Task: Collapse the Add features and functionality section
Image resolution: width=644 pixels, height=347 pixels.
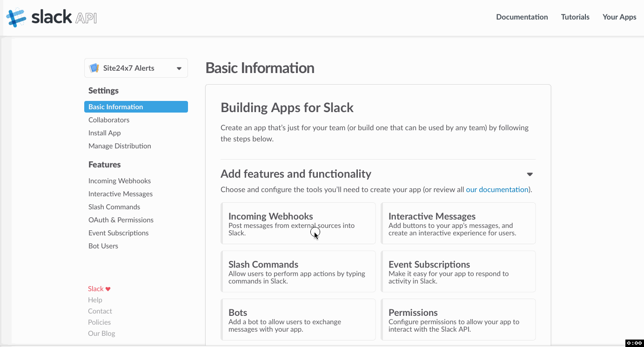Action: (x=530, y=174)
